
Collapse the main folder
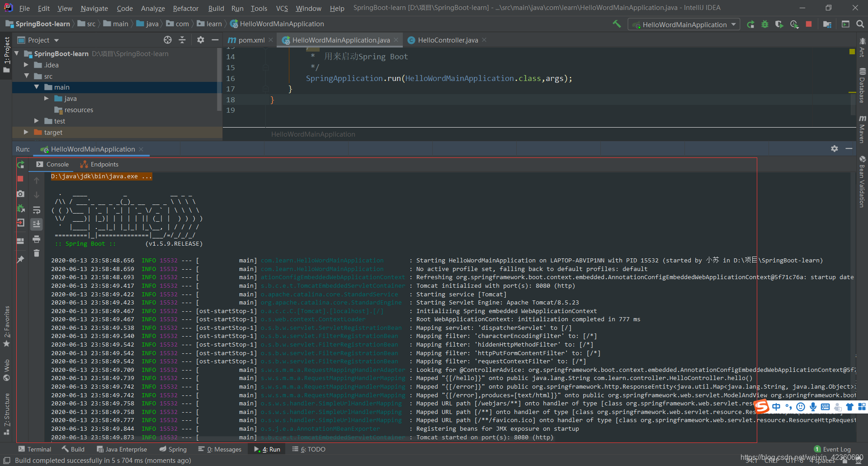(37, 87)
